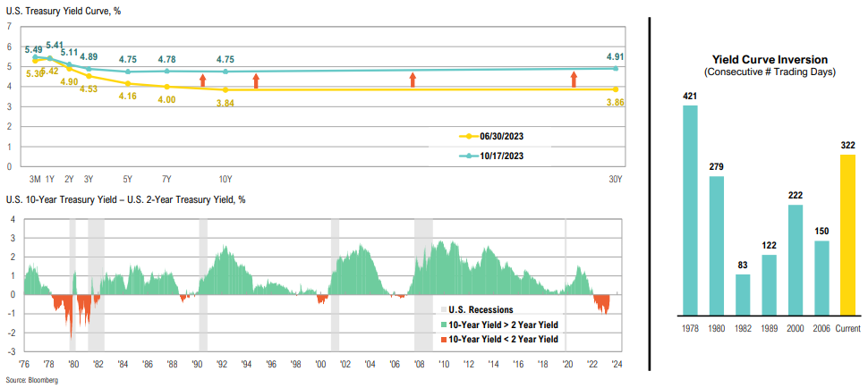Select the teal 30Y data point at 4.91
This screenshot has width=868, height=388.
point(616,68)
